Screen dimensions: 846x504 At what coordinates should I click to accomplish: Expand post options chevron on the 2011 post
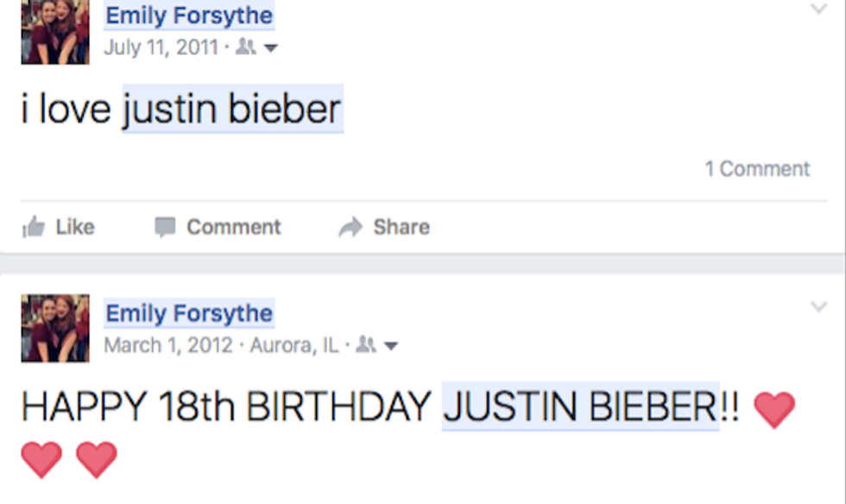point(818,9)
